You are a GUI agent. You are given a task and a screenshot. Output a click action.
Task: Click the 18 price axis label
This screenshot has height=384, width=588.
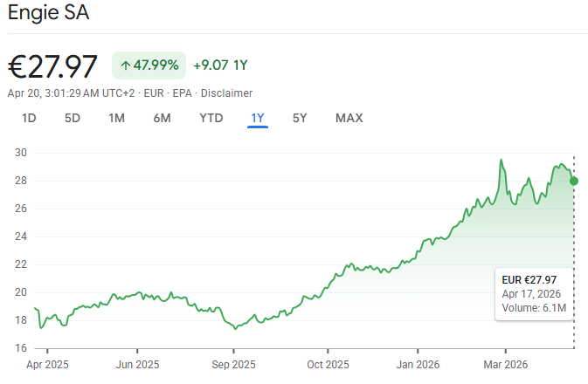click(x=21, y=320)
